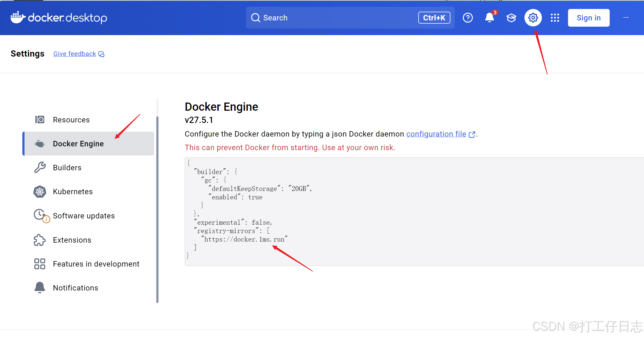Go to Software updates settings
This screenshot has height=337, width=644.
click(x=84, y=216)
